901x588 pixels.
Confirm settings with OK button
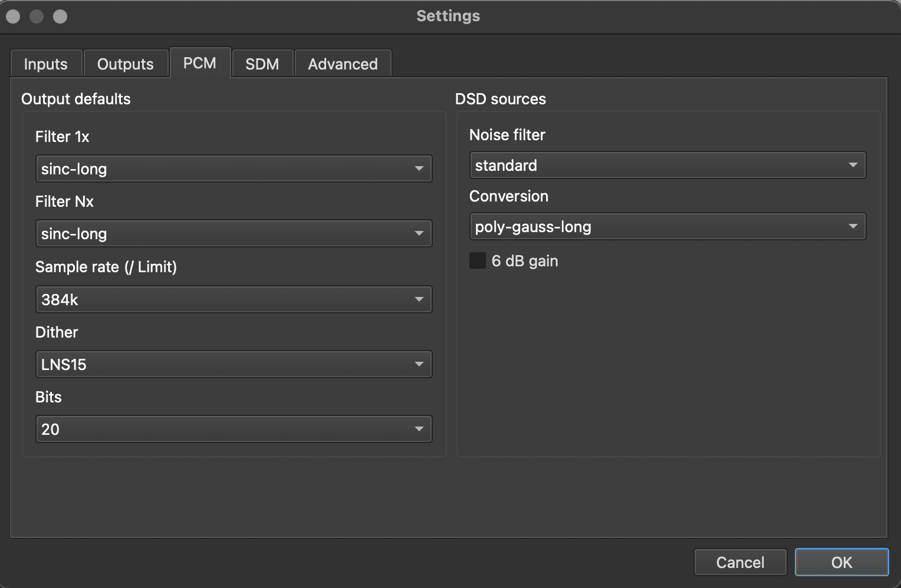click(x=841, y=563)
